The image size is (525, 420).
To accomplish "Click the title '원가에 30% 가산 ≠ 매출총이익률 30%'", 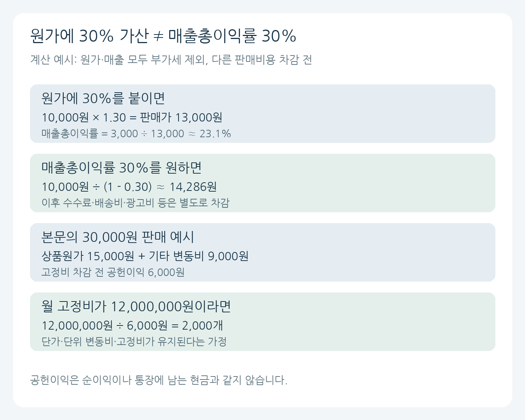I will pyautogui.click(x=163, y=36).
